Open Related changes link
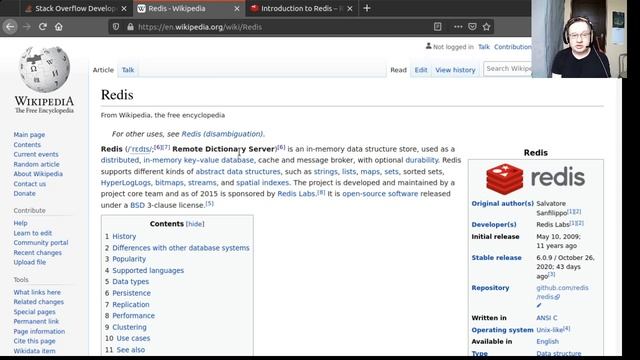 tap(38, 302)
